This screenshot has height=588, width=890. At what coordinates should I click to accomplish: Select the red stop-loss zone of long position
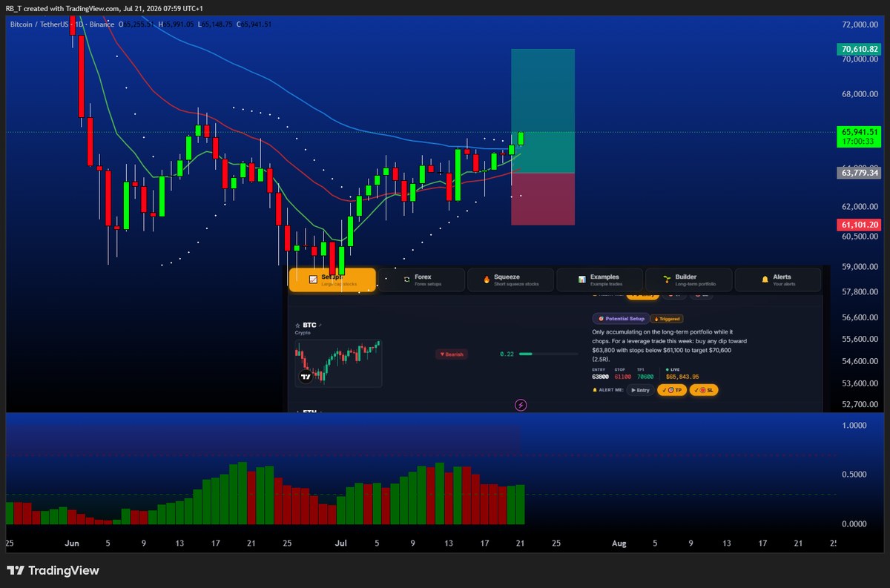click(x=543, y=199)
